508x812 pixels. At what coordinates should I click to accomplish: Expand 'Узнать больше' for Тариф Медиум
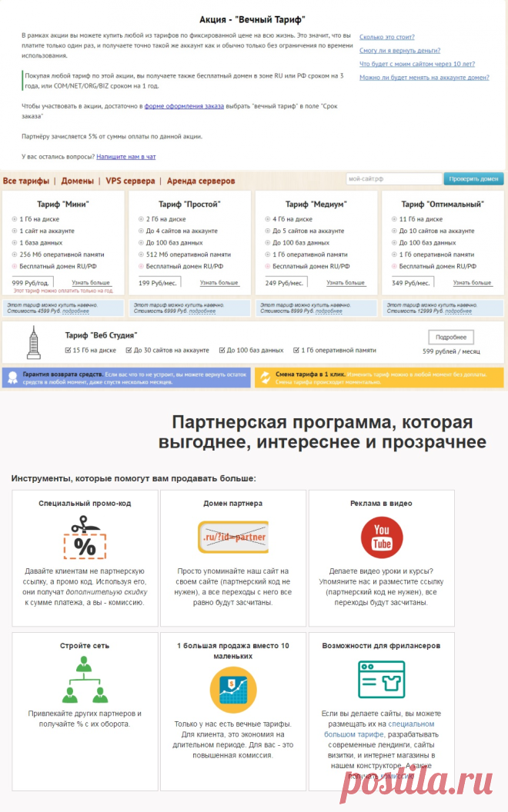click(x=346, y=283)
